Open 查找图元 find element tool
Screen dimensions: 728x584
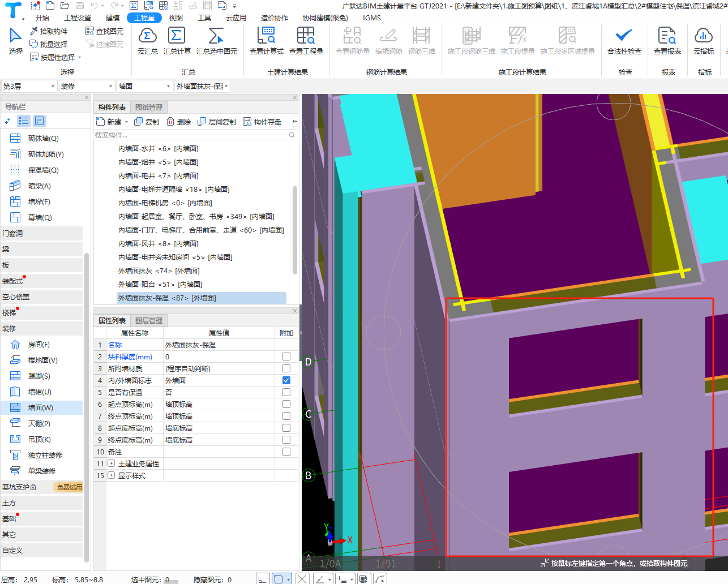coord(104,31)
